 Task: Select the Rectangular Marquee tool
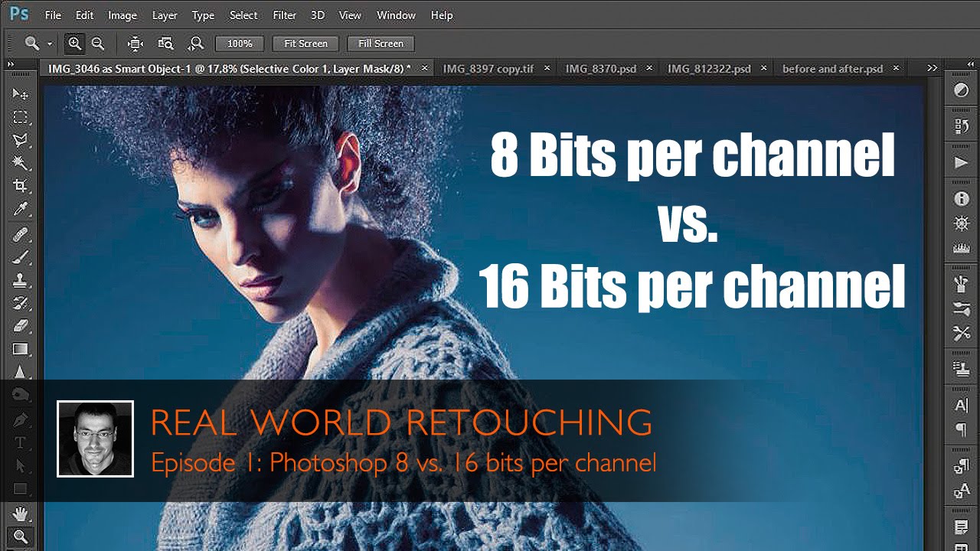point(21,117)
